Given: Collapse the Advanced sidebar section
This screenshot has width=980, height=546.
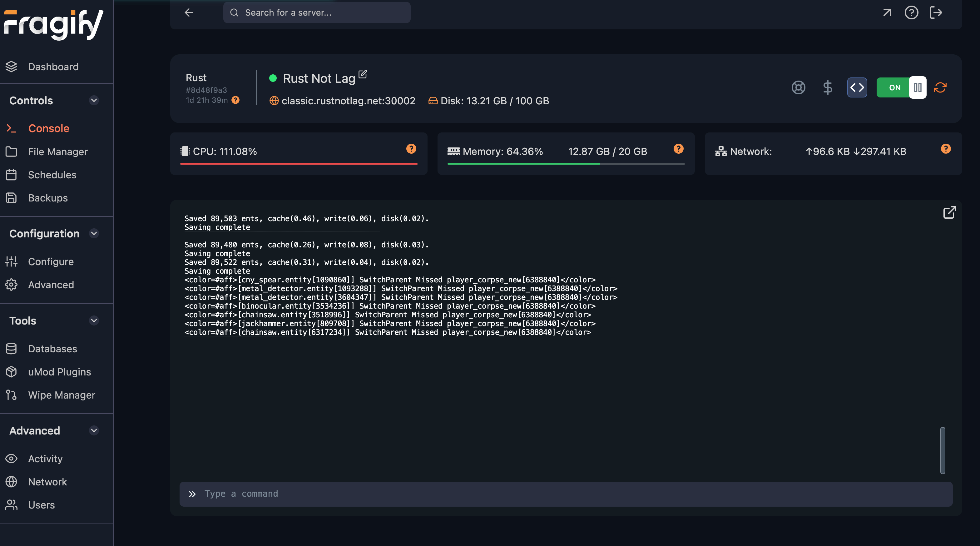Looking at the screenshot, I should click(94, 430).
